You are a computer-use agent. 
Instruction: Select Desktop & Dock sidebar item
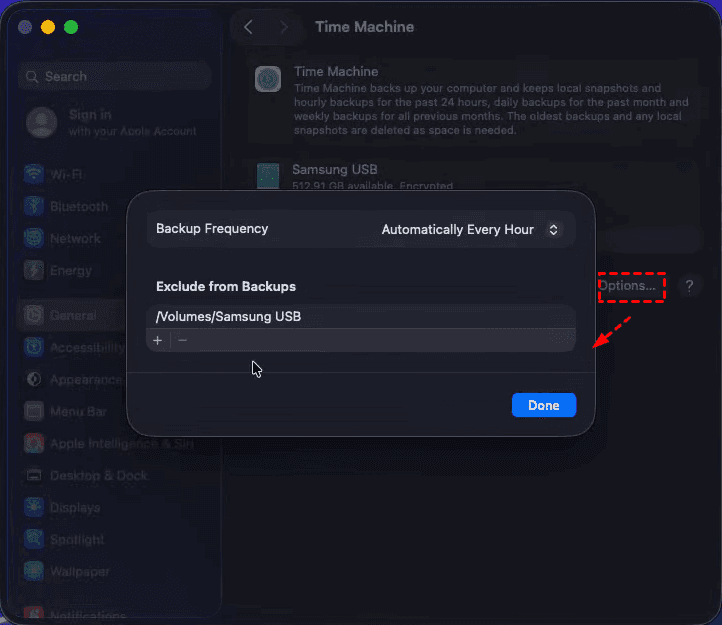(x=98, y=475)
